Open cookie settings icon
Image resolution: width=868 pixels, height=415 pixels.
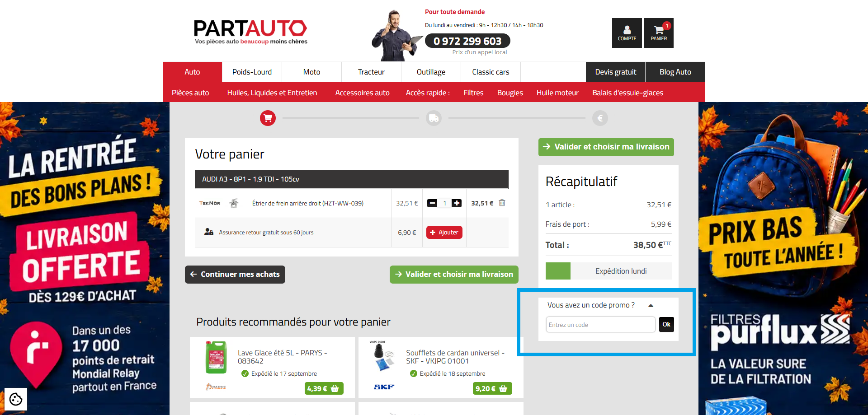coord(16,399)
